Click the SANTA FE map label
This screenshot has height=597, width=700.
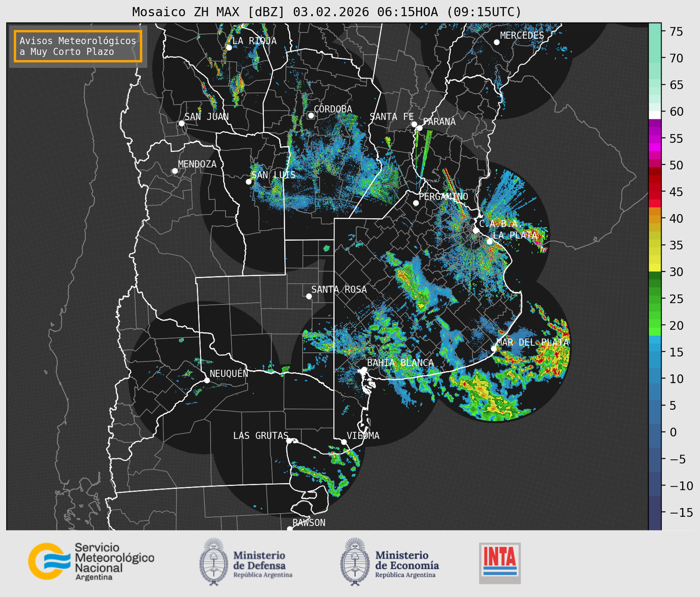pos(392,117)
